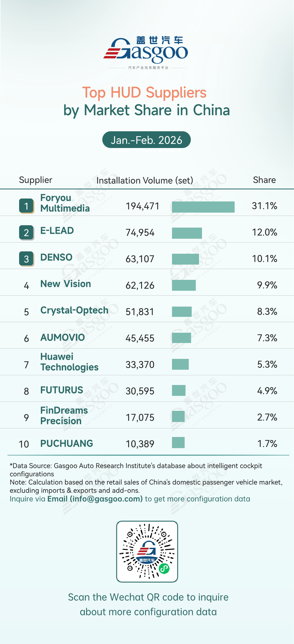Screen dimensions: 294x644
Task: Select the Installation Volume (set) header
Action: coord(145,180)
